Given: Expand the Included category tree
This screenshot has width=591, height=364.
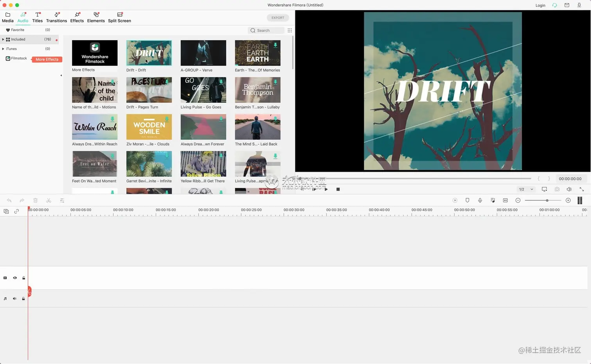Looking at the screenshot, I should [x=3, y=39].
